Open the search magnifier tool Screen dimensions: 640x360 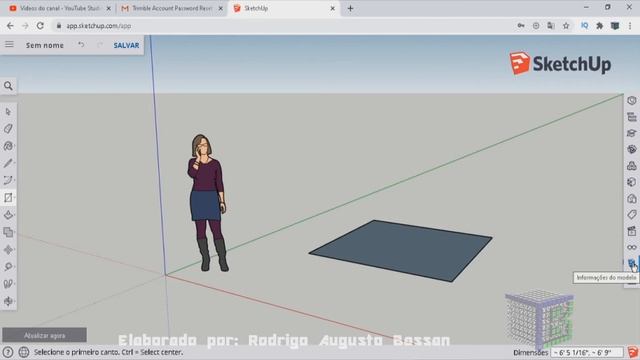pyautogui.click(x=8, y=86)
